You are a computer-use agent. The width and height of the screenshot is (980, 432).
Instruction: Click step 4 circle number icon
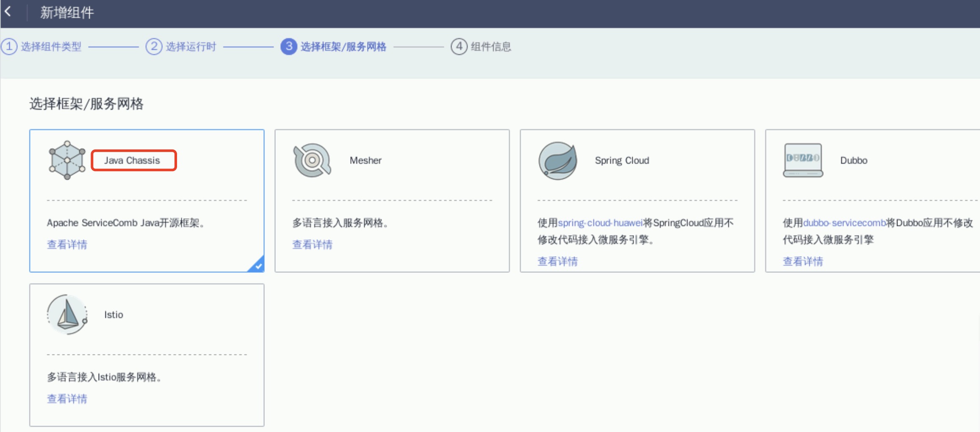click(x=459, y=47)
